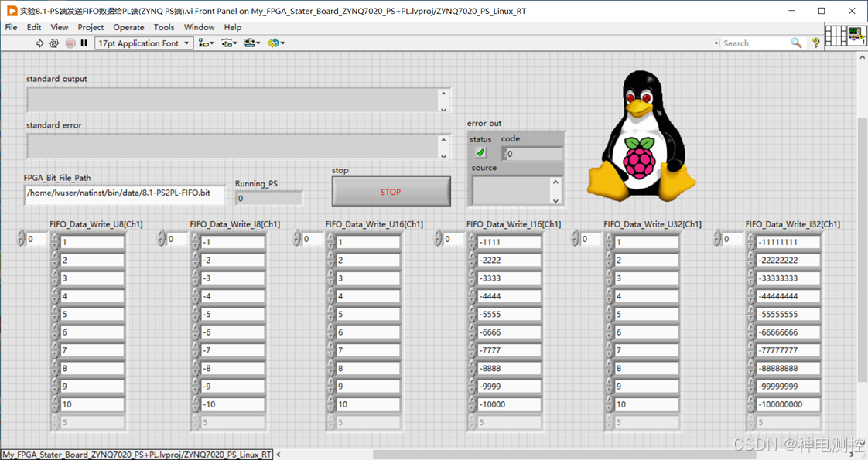Click the I8 element with value -10
The width and height of the screenshot is (868, 460).
coord(233,404)
